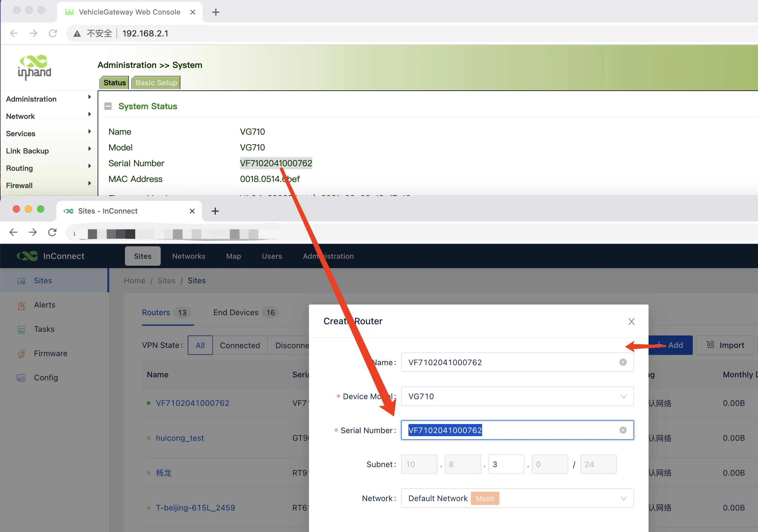Image resolution: width=758 pixels, height=532 pixels.
Task: Clear the Name field with its X icon
Action: coord(623,362)
